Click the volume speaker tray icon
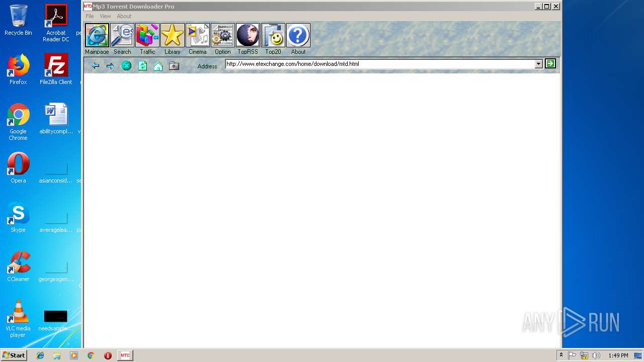The image size is (644, 362). (597, 355)
